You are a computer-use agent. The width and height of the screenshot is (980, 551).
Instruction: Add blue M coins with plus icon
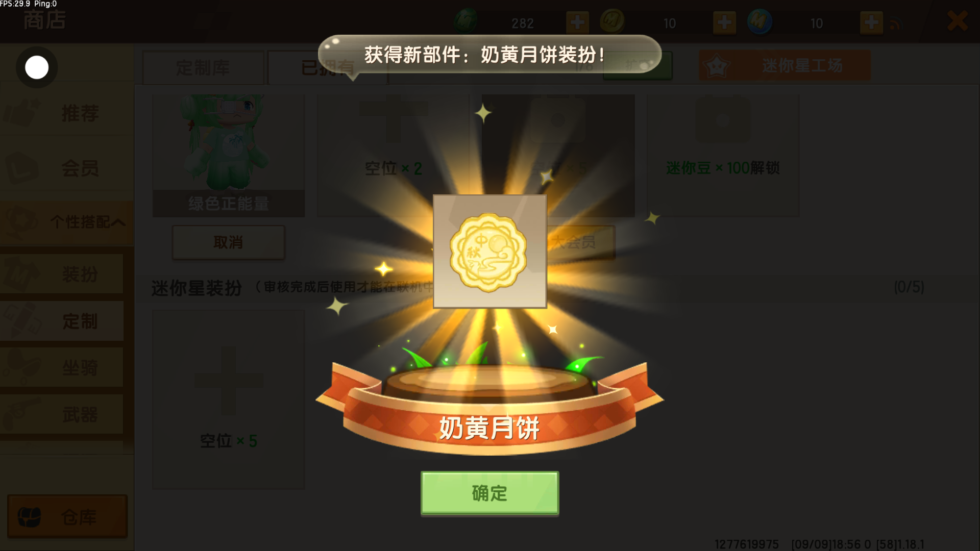pyautogui.click(x=871, y=22)
